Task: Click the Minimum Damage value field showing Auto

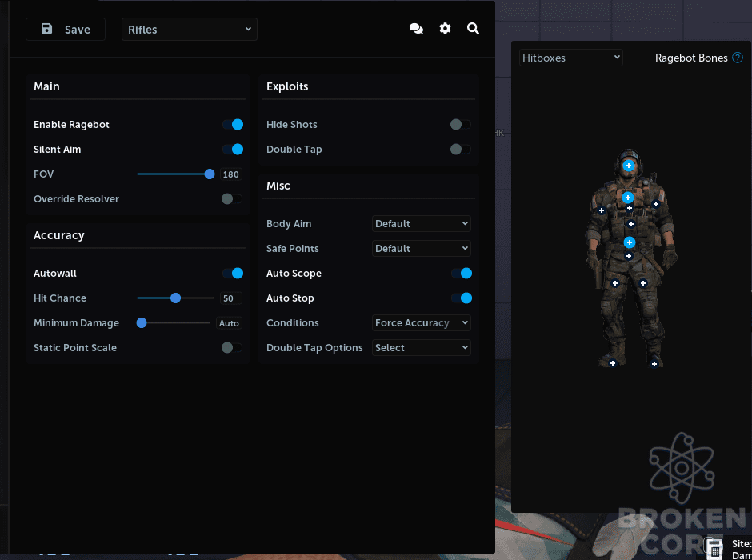Action: [x=229, y=323]
